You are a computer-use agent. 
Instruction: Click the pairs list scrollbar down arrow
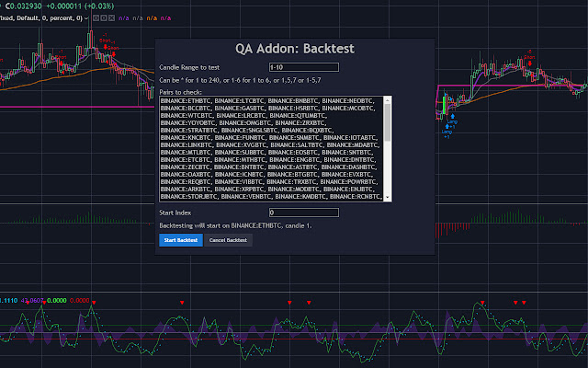point(388,198)
